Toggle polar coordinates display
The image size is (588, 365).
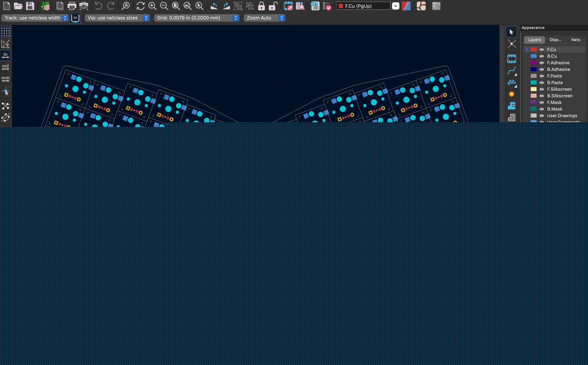pos(6,43)
